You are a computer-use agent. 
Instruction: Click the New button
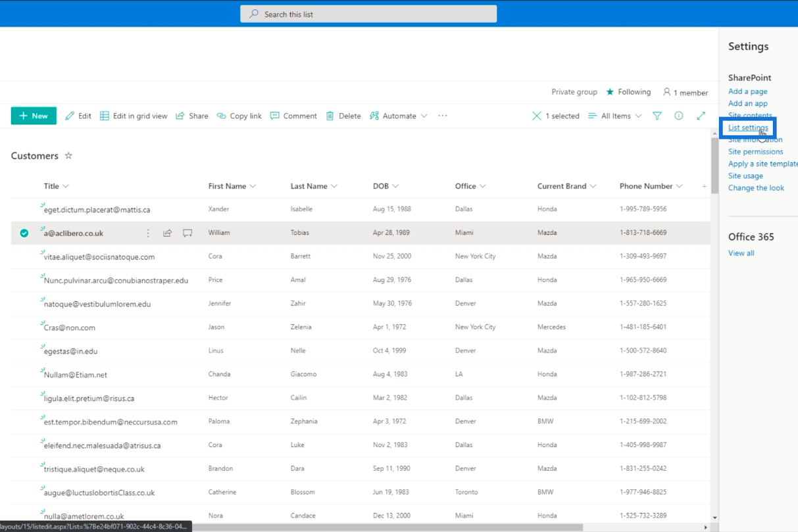click(34, 116)
